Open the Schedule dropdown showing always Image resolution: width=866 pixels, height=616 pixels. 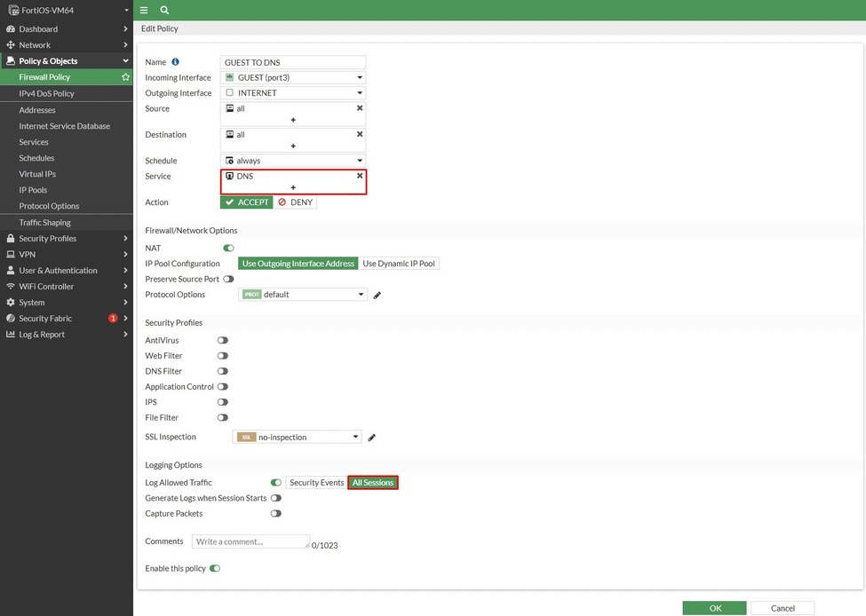point(293,161)
